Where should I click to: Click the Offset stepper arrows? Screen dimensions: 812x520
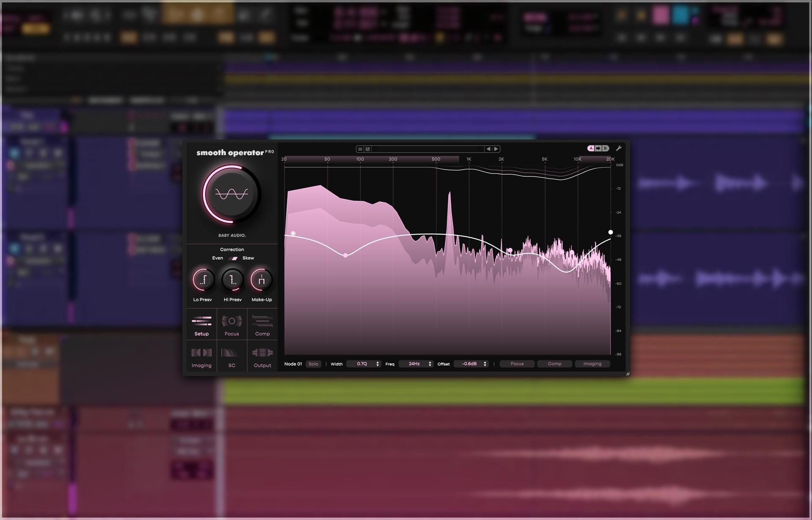485,364
